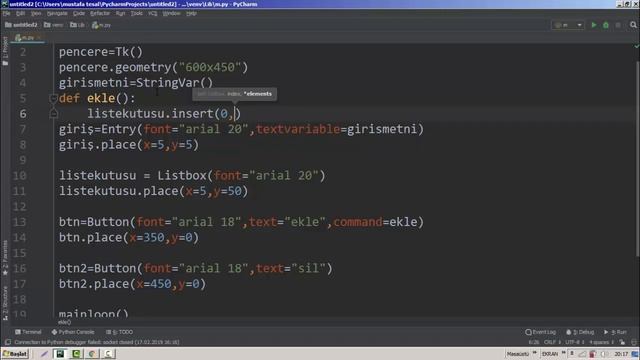Image resolution: width=640 pixels, height=360 pixels.
Task: Click the Lib breadcrumb folder
Action: coord(77,25)
